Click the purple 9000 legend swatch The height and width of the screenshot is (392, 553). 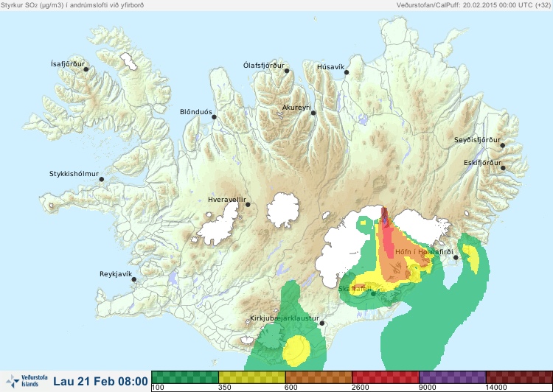(453, 377)
